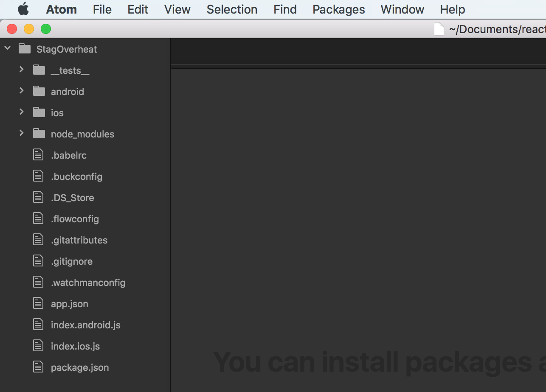Open the .flowconfig file
Image resolution: width=546 pixels, height=392 pixels.
[x=75, y=219]
